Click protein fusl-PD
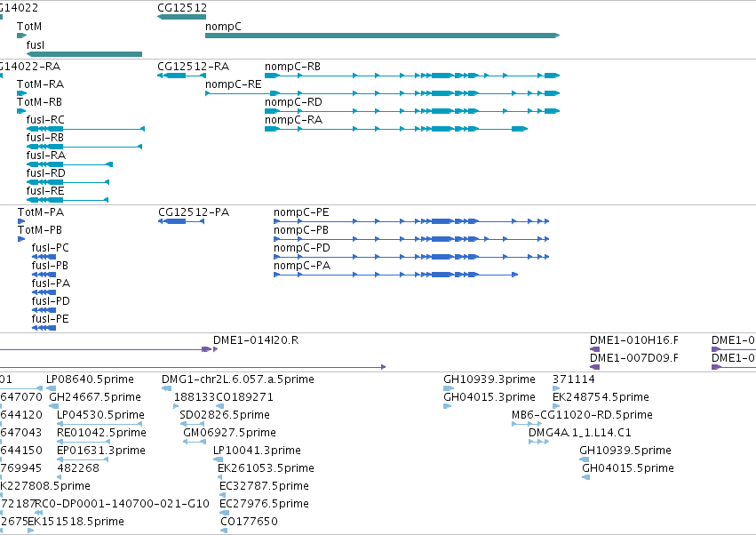The height and width of the screenshot is (535, 756). coord(44,310)
